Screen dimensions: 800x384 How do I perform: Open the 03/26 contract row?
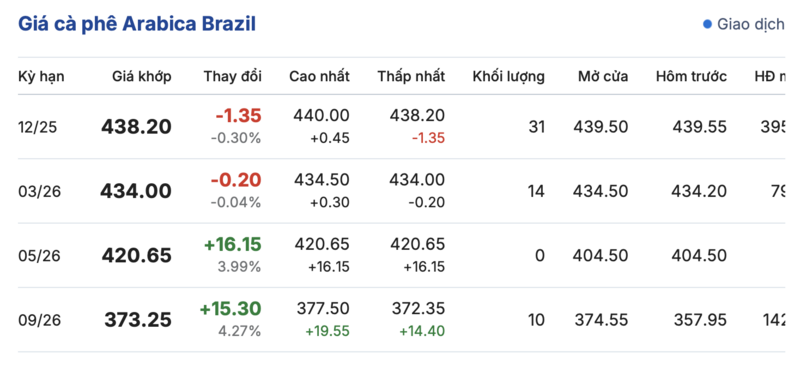coord(402,191)
